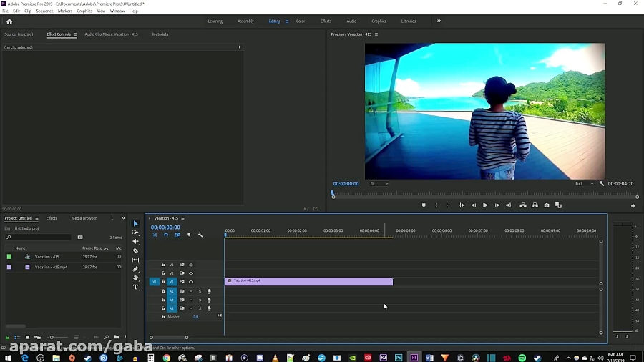Select the Hand tool
This screenshot has height=362, width=644.
pyautogui.click(x=135, y=278)
